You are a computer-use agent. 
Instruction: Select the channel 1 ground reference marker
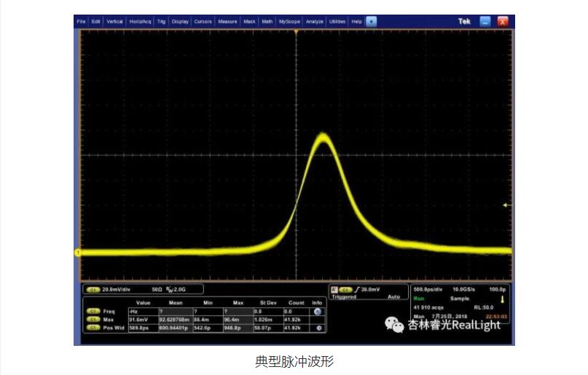[x=78, y=253]
